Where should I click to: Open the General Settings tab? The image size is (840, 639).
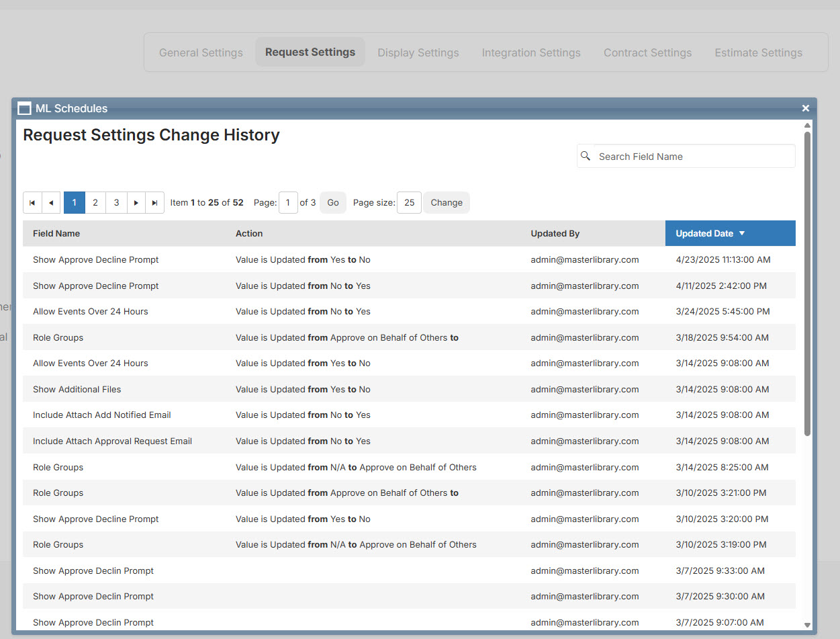[201, 52]
